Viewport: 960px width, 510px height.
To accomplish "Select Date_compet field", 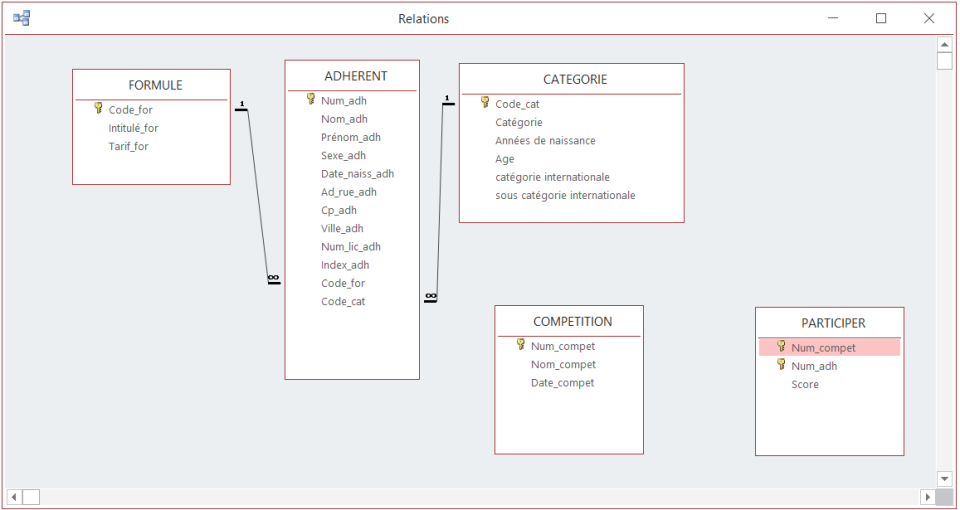I will (563, 383).
